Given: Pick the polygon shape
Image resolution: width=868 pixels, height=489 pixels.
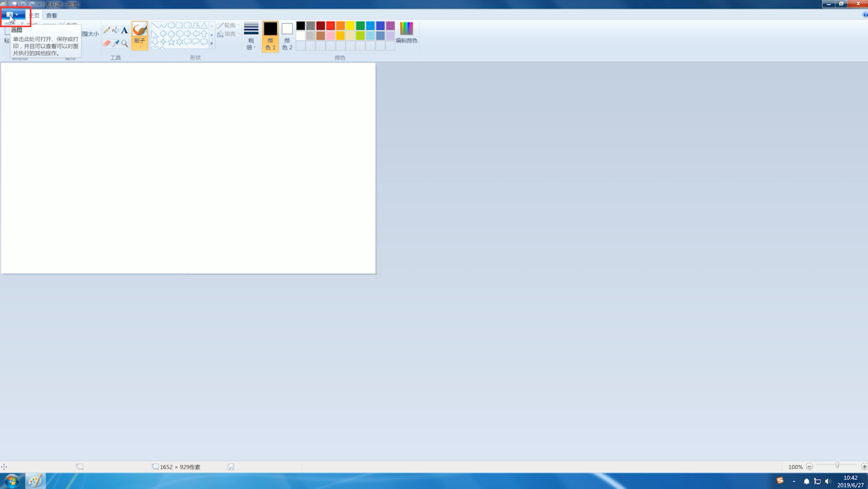Looking at the screenshot, I should tap(196, 26).
